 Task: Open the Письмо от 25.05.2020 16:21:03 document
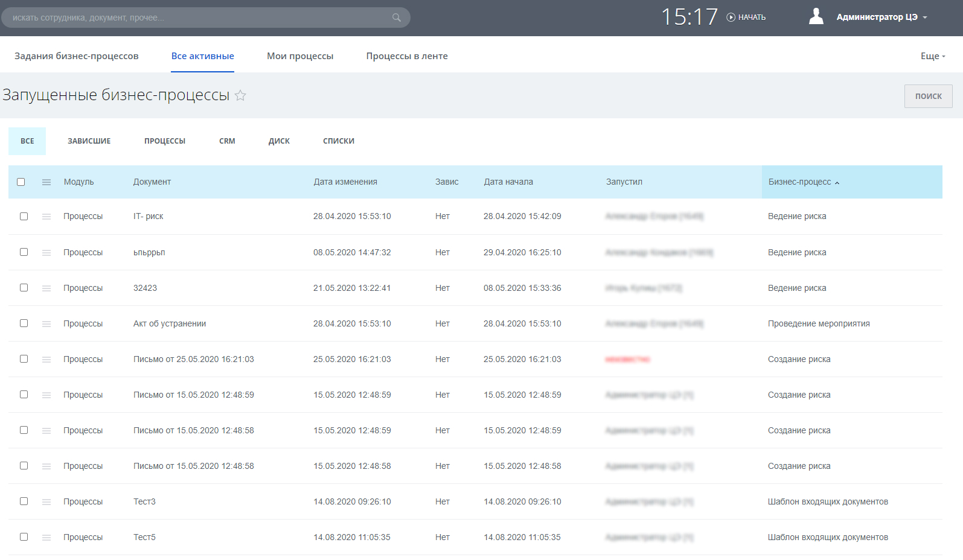[x=193, y=360]
